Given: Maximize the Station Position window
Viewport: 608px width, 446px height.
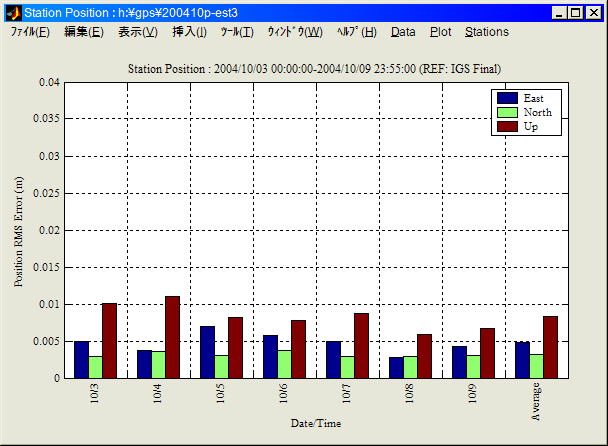Looking at the screenshot, I should 576,13.
